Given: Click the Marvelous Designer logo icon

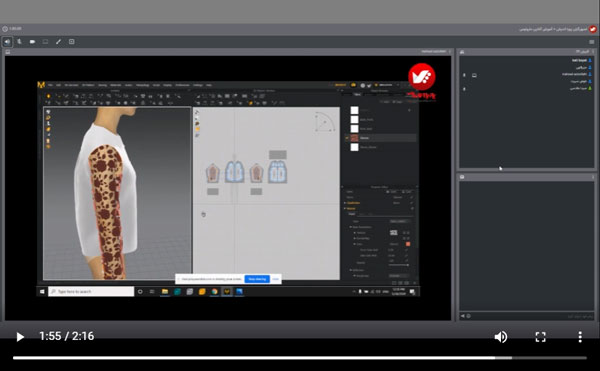Looking at the screenshot, I should pos(41,85).
